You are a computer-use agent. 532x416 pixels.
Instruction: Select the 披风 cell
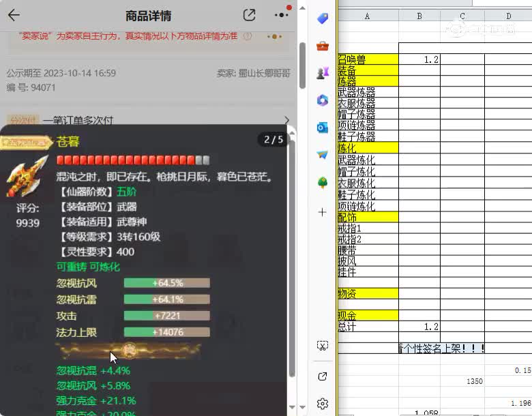point(368,261)
